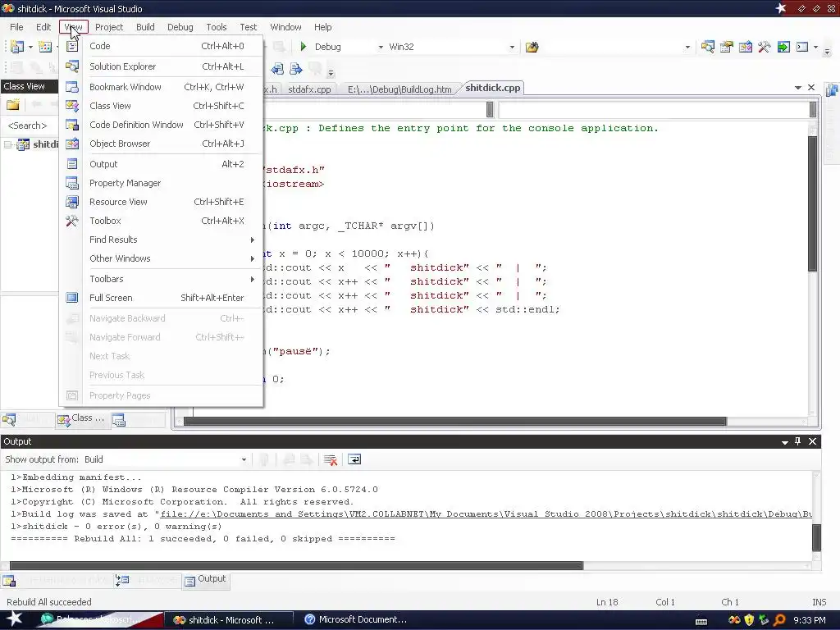Image resolution: width=840 pixels, height=630 pixels.
Task: Switch to Full Screen mode
Action: tap(162, 297)
